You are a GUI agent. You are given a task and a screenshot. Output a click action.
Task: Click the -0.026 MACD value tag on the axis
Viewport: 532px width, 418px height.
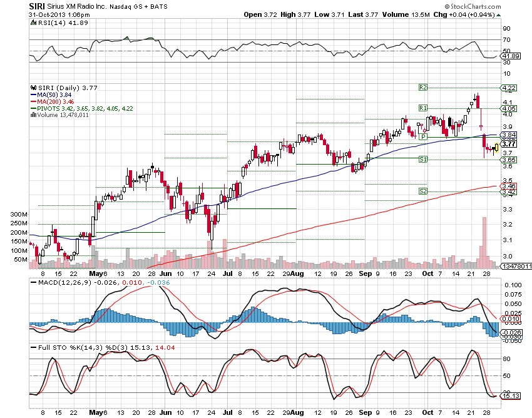[511, 332]
